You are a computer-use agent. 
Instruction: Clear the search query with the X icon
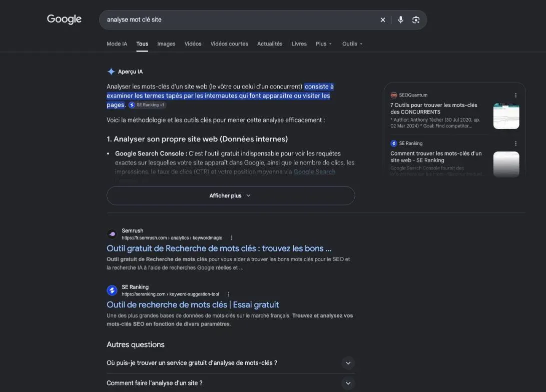tap(383, 20)
